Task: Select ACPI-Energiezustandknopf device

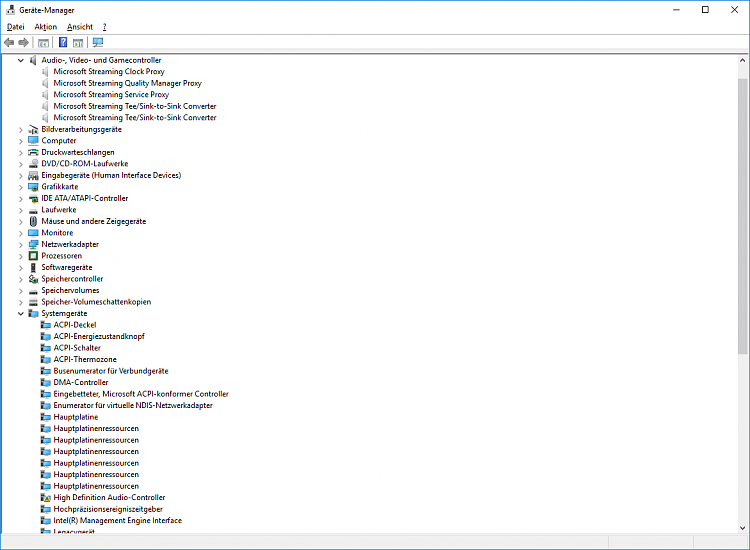Action: [x=99, y=337]
